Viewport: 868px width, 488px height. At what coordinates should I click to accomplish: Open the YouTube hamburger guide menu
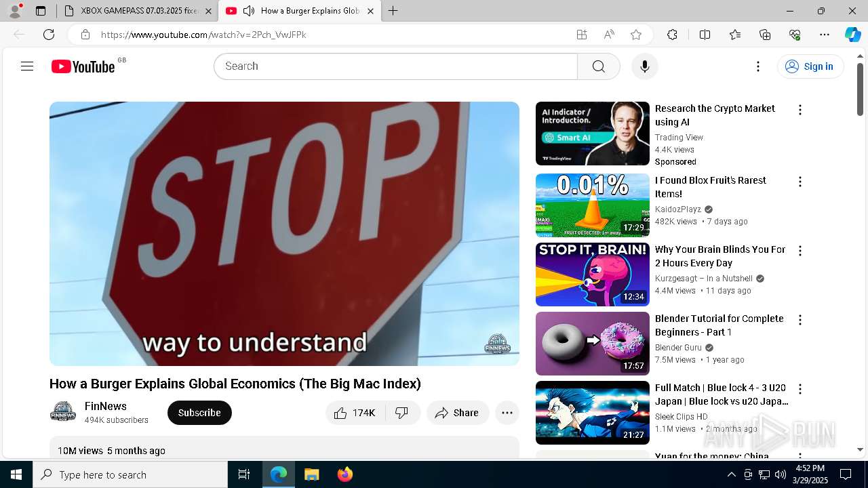click(x=27, y=66)
